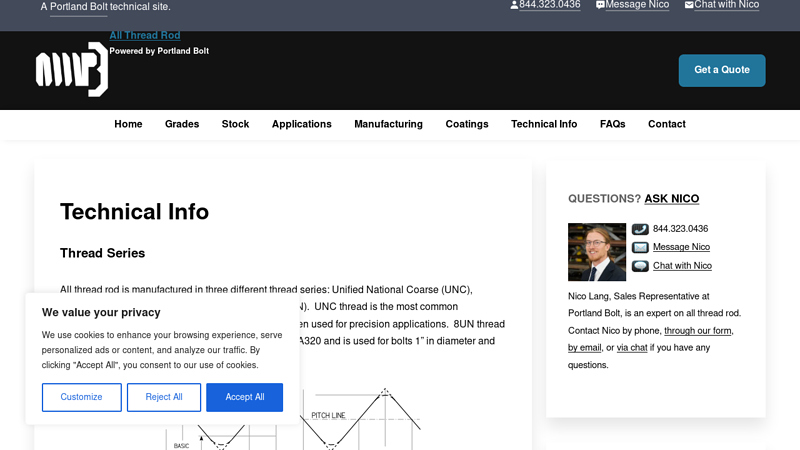The height and width of the screenshot is (450, 800).
Task: Go to the FAQs page
Action: (x=612, y=124)
